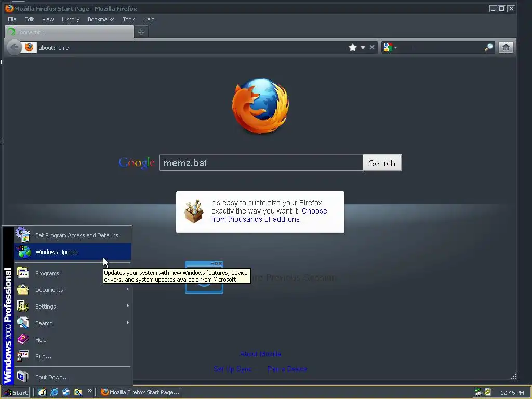This screenshot has width=532, height=399.
Task: Bookmark this page with the star icon
Action: point(353,47)
